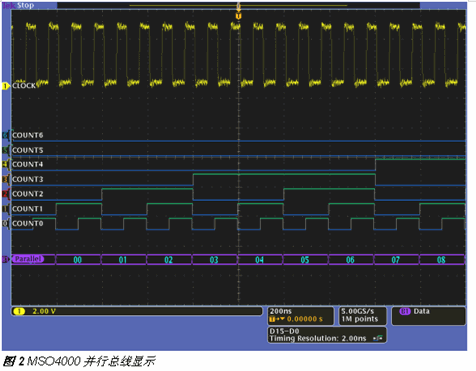The height and width of the screenshot is (371, 476).
Task: Click the D15-D0 Timing Resolution readout
Action: 327,335
